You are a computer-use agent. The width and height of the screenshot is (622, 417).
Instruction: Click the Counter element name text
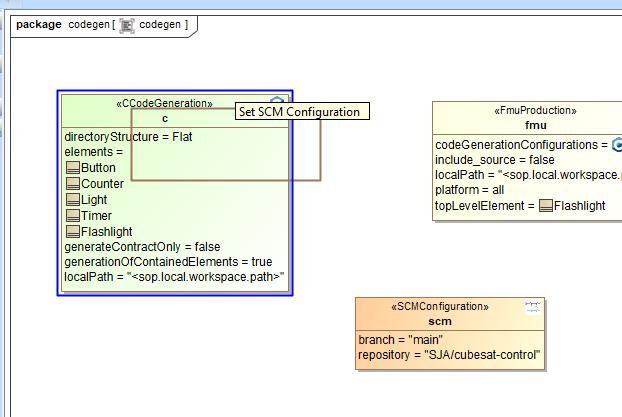pyautogui.click(x=102, y=184)
